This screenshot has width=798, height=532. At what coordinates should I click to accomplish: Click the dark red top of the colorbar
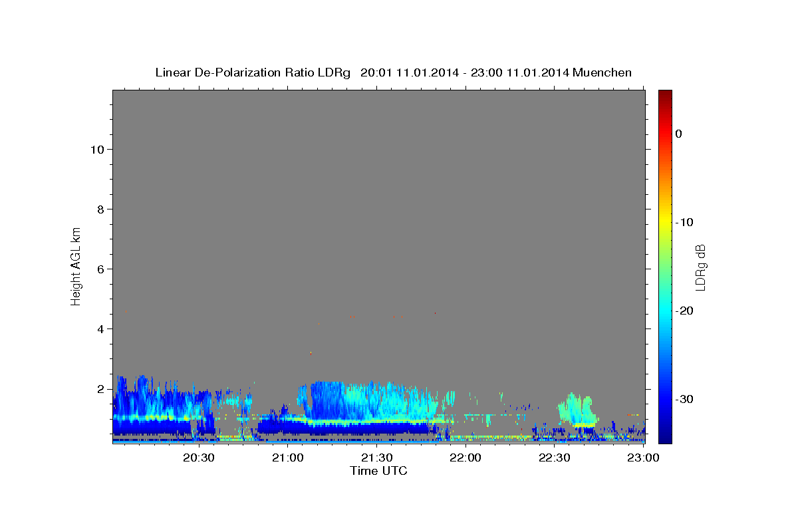coord(665,96)
